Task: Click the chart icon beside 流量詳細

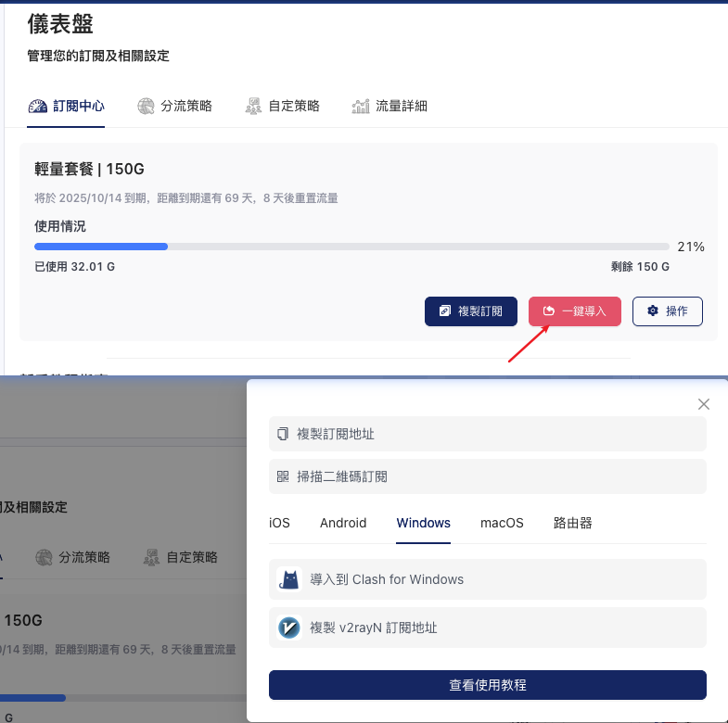Action: [x=361, y=107]
